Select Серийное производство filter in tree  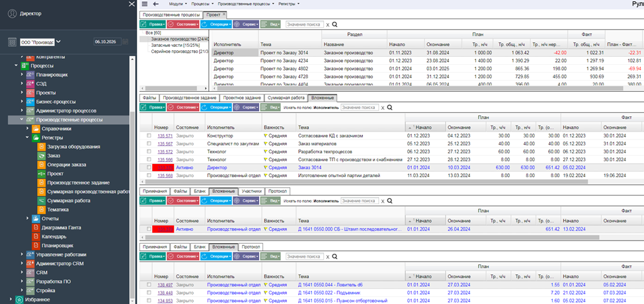click(x=180, y=52)
